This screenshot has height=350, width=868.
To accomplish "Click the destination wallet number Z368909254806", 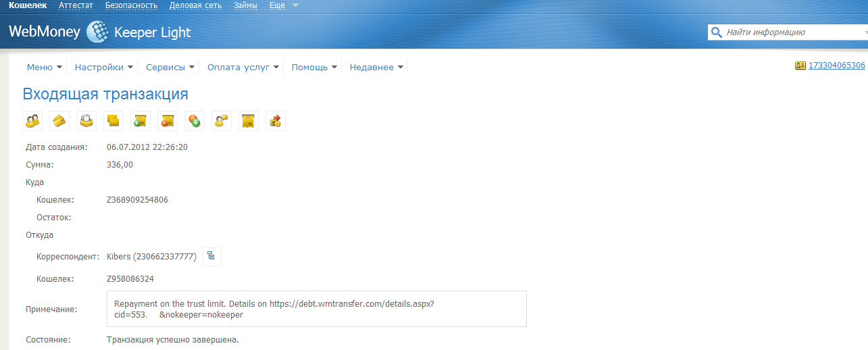I will coord(138,200).
